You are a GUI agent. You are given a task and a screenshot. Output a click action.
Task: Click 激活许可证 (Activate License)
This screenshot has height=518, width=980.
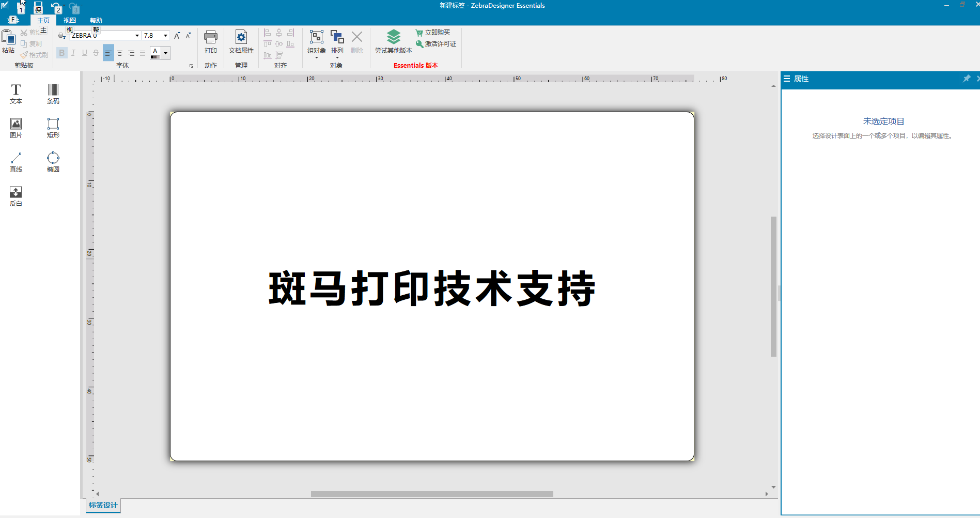tap(437, 43)
